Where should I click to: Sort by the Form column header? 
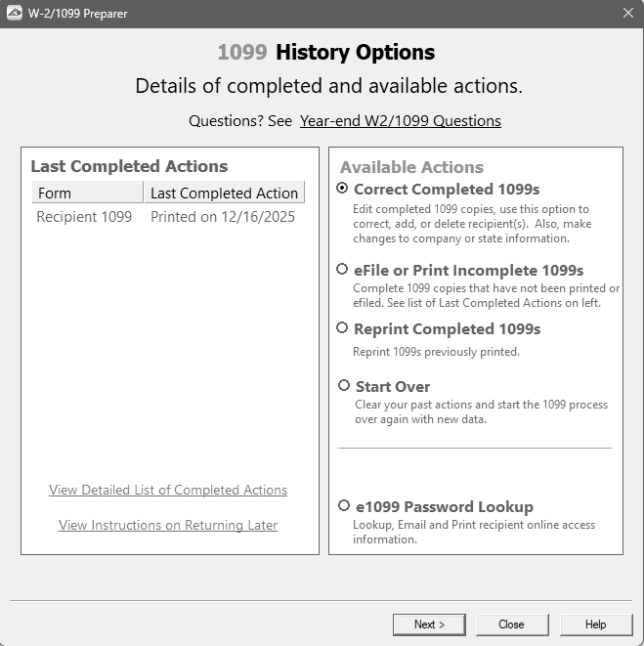tap(88, 193)
